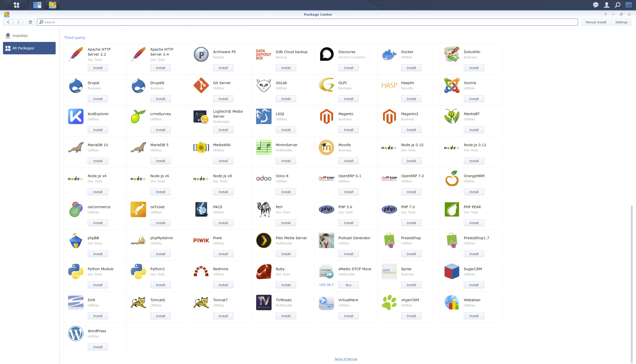The image size is (636, 364).
Task: Select the Joomla package icon
Action: click(x=451, y=85)
